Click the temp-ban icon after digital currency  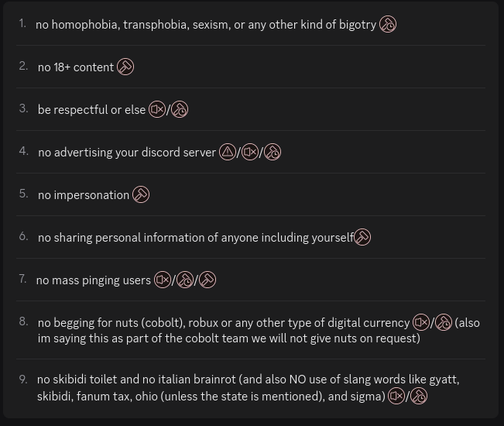click(x=444, y=322)
